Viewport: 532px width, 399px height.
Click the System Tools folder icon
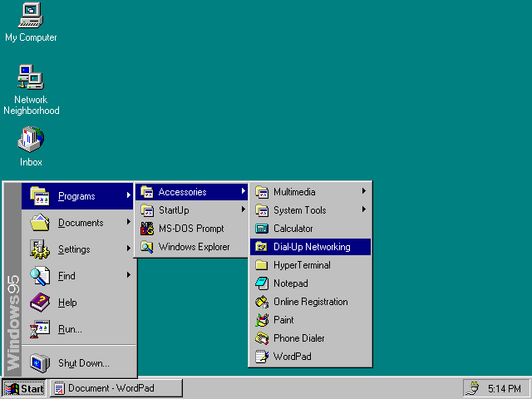click(262, 210)
